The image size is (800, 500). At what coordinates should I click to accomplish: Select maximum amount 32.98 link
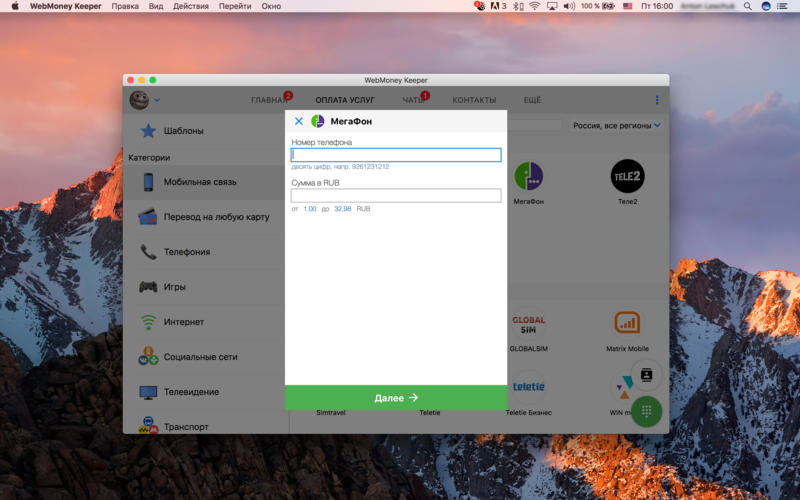342,209
